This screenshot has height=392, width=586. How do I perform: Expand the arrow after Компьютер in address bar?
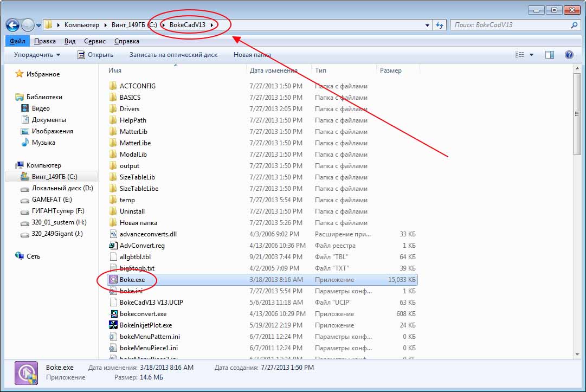(x=105, y=25)
